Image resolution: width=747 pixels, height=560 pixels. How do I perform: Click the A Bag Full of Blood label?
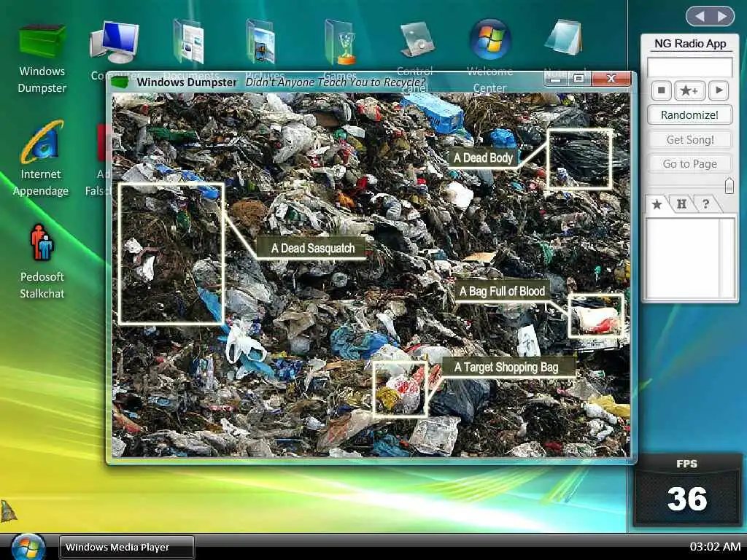(502, 291)
